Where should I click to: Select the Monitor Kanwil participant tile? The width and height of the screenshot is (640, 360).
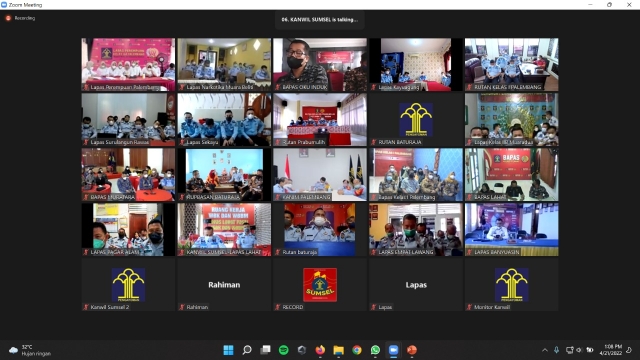(x=511, y=284)
